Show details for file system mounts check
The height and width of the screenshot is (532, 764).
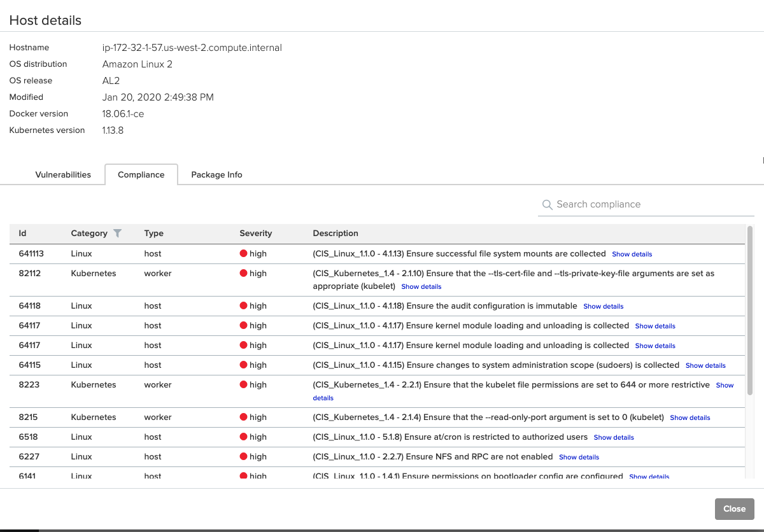[632, 255]
